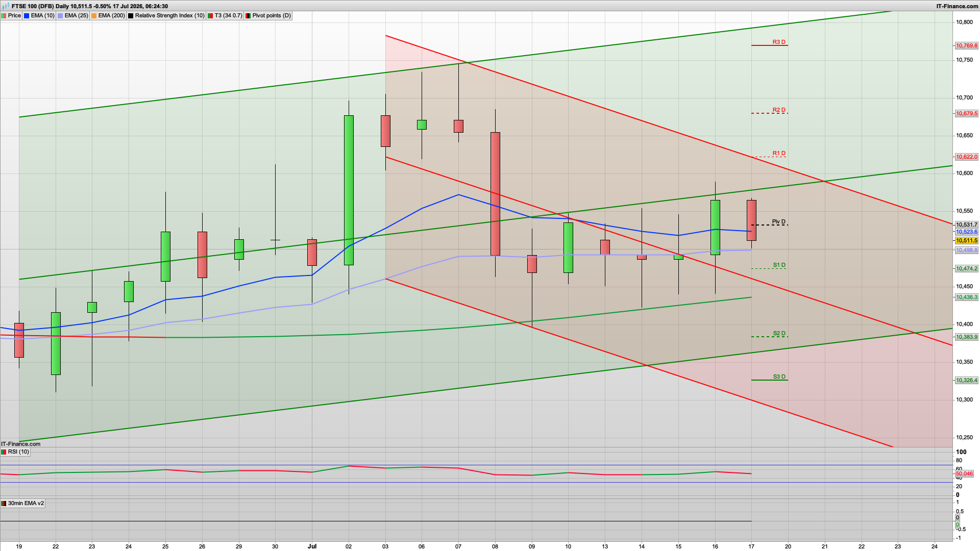The image size is (980, 551).
Task: Click the 10,250 price axis label
Action: point(964,438)
